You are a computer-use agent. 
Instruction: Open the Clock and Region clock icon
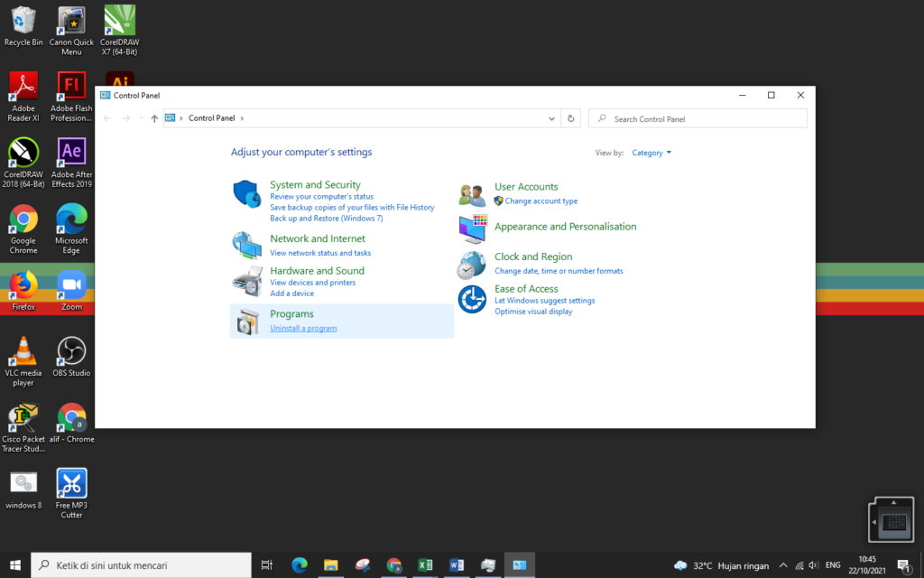tap(472, 263)
